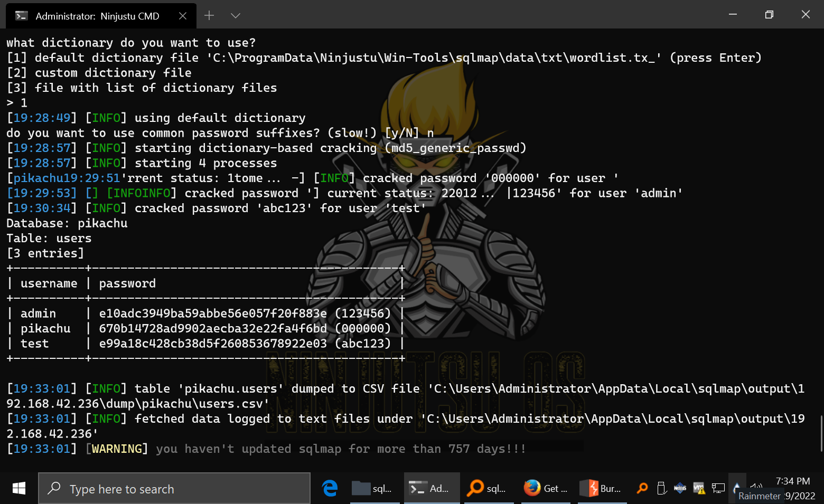This screenshot has height=504, width=824.
Task: Click the '[19:33:01]' timestamp on the WARNING line
Action: click(x=42, y=449)
